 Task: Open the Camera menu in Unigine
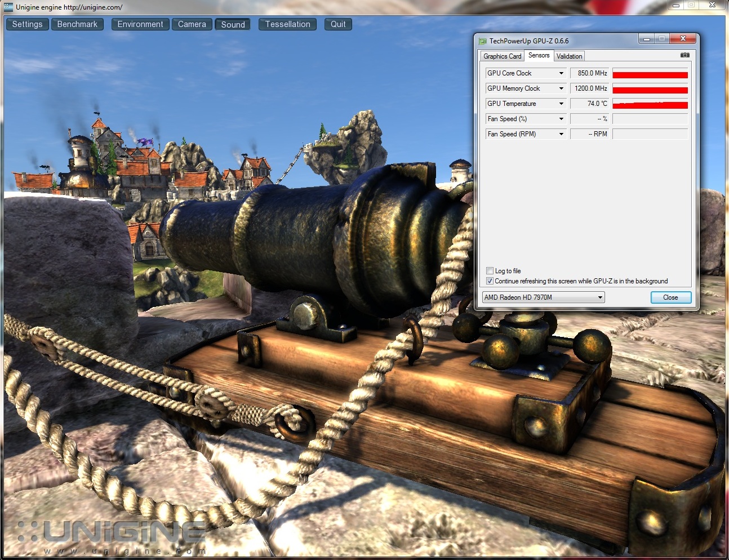coord(192,24)
